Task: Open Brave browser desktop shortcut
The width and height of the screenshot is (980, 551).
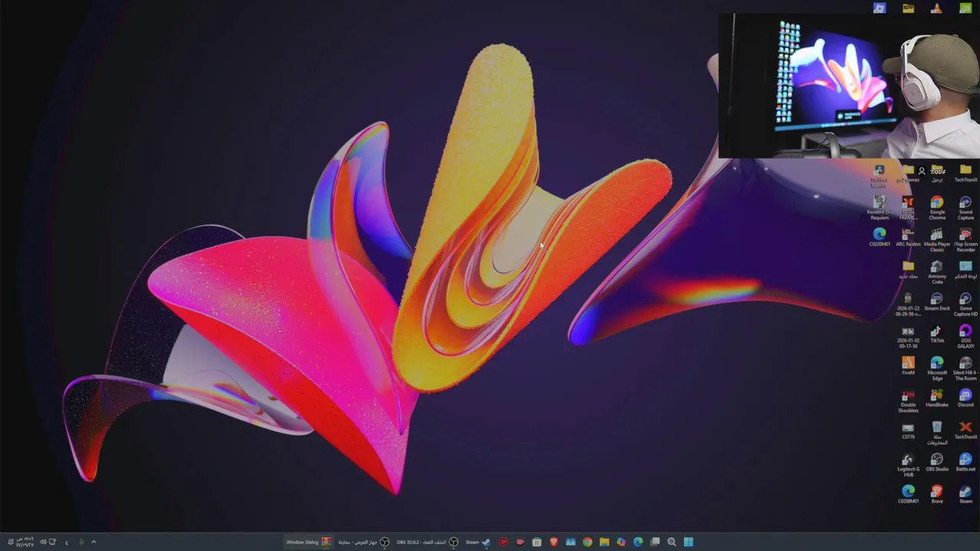Action: point(937,494)
